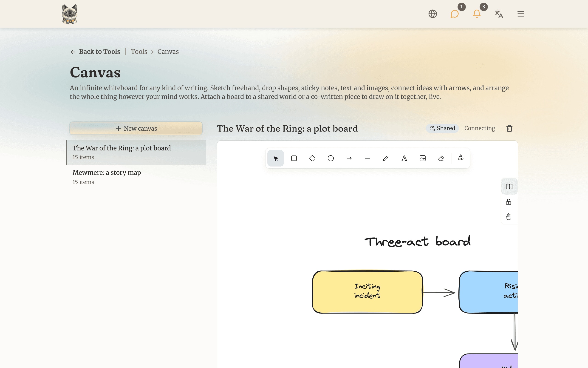The width and height of the screenshot is (588, 368).
Task: Click the cat logo home icon
Action: click(70, 14)
